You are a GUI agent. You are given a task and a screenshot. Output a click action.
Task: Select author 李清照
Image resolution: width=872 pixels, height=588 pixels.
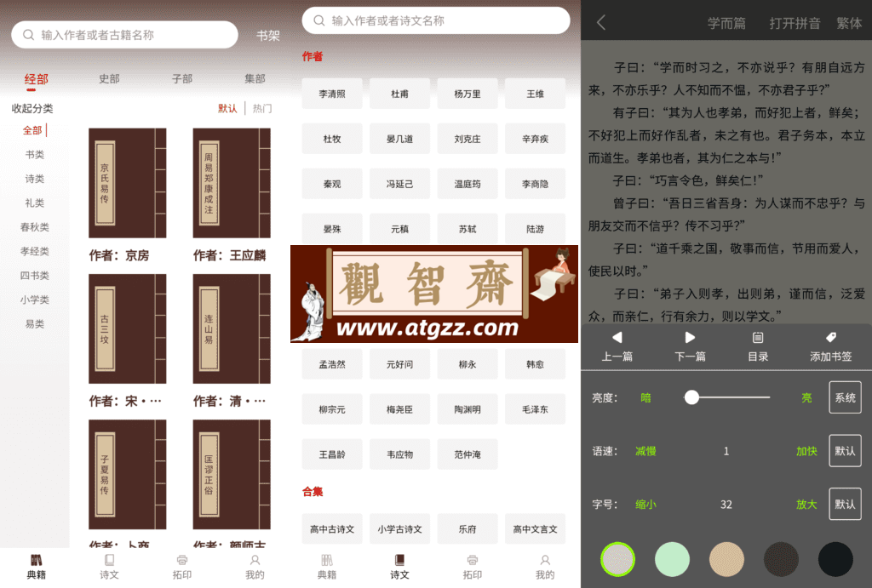332,94
